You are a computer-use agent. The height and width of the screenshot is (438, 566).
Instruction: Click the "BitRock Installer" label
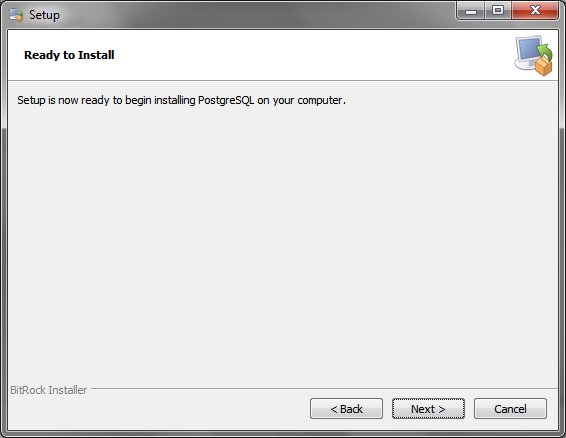(49, 390)
